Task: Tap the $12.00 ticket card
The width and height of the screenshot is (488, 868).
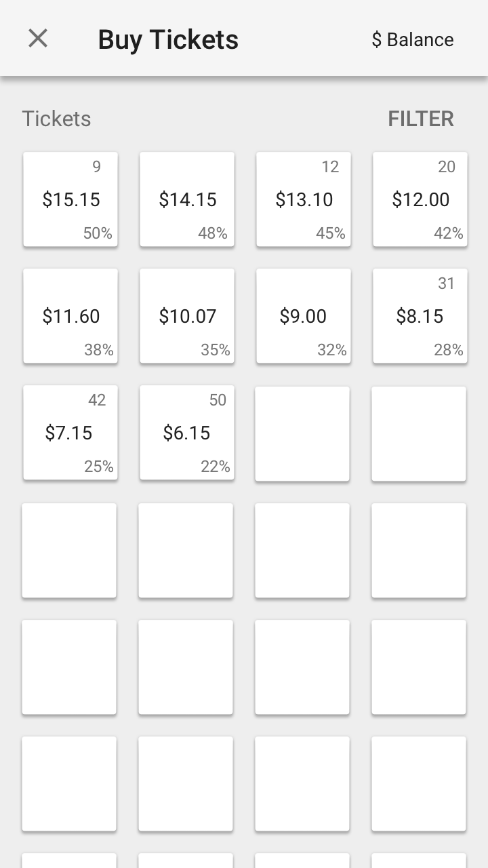Action: coord(420,199)
